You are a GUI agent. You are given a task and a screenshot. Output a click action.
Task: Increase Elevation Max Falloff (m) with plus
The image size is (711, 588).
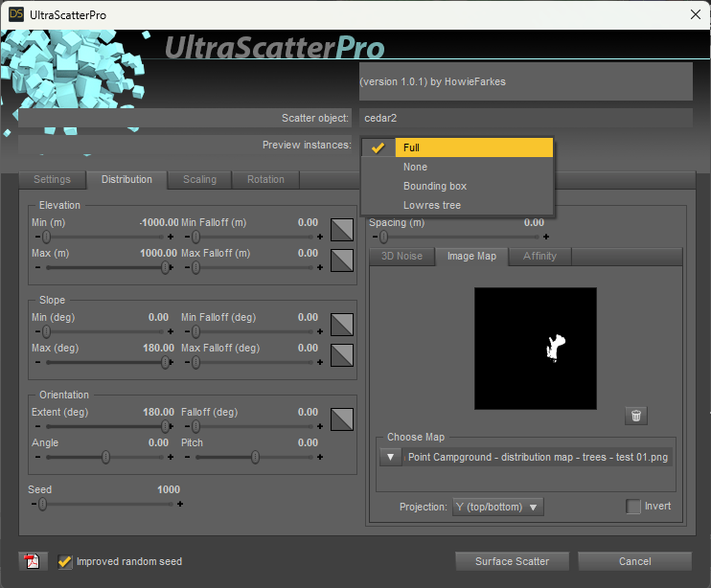point(320,267)
